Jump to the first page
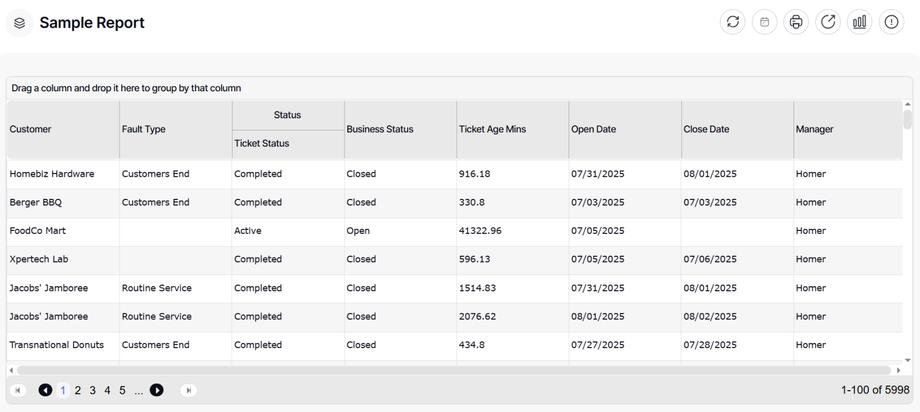 coord(17,390)
